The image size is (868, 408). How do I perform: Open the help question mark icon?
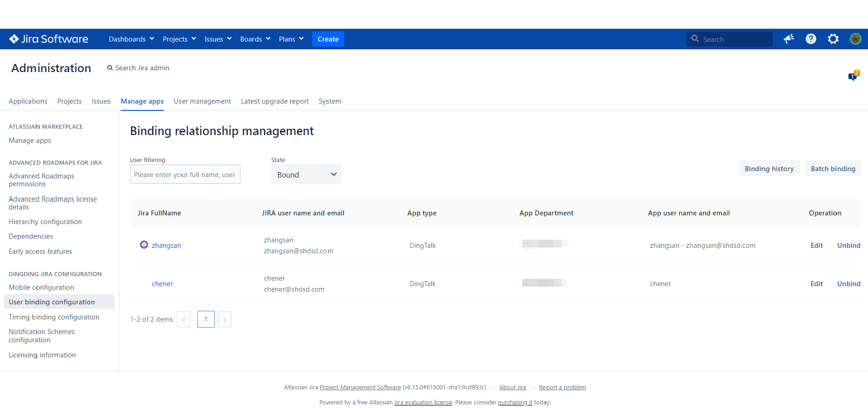[x=811, y=39]
